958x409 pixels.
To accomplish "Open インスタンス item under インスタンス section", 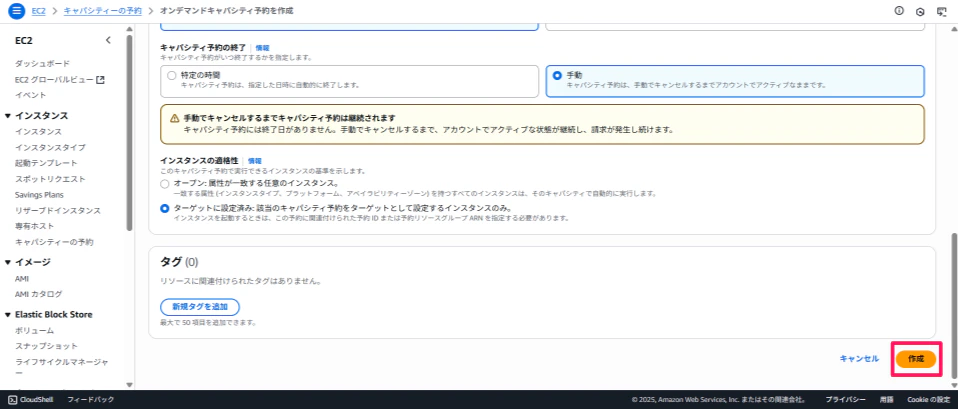I will coord(38,131).
